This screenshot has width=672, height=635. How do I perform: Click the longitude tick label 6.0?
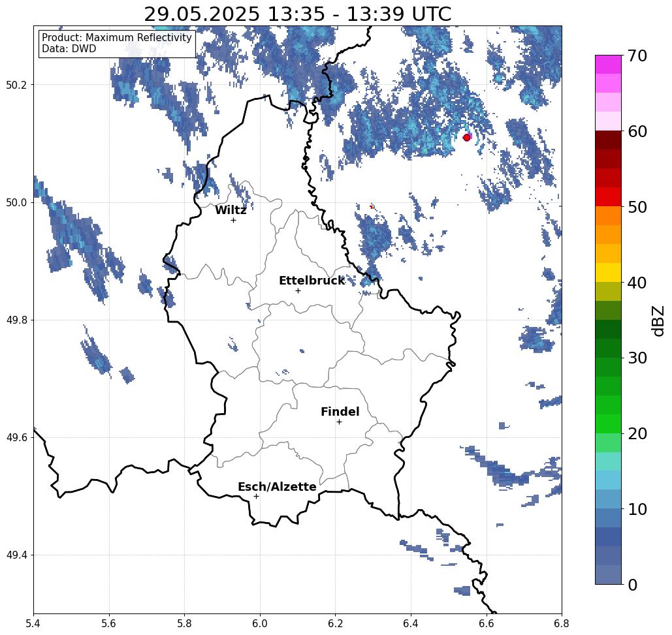point(260,623)
